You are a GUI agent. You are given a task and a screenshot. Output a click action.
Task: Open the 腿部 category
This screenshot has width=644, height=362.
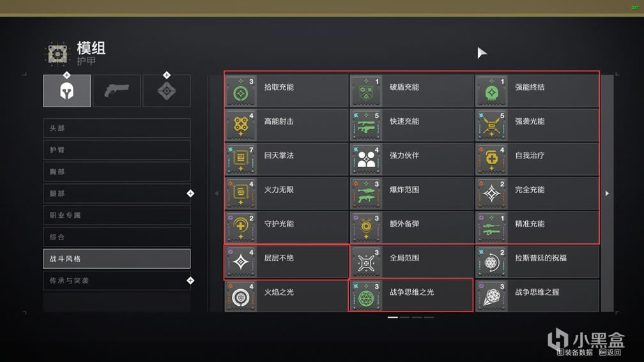tap(117, 193)
